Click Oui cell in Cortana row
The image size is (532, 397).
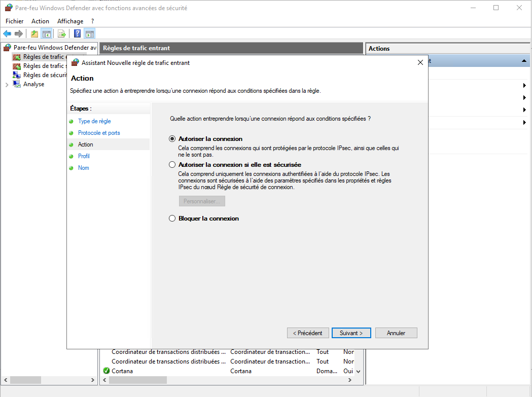point(348,371)
